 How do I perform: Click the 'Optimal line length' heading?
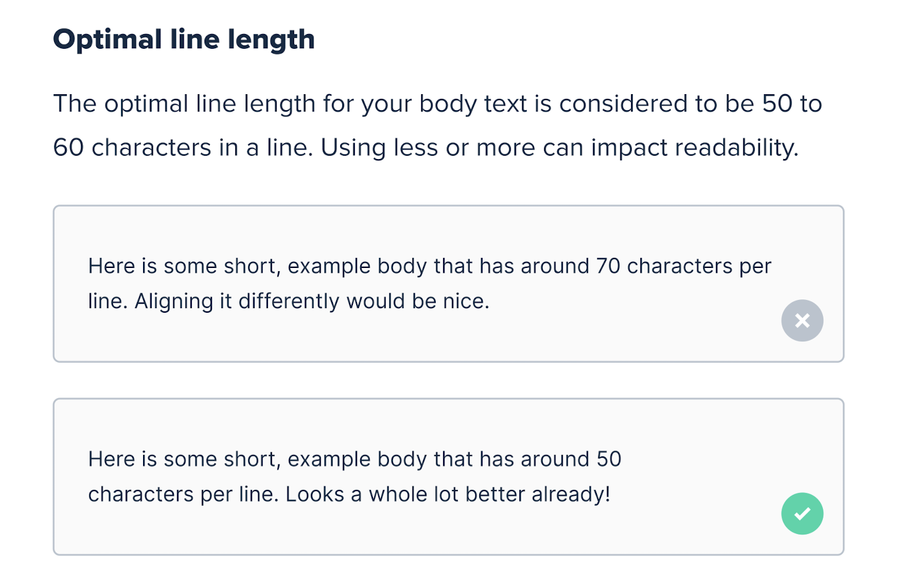(x=184, y=39)
